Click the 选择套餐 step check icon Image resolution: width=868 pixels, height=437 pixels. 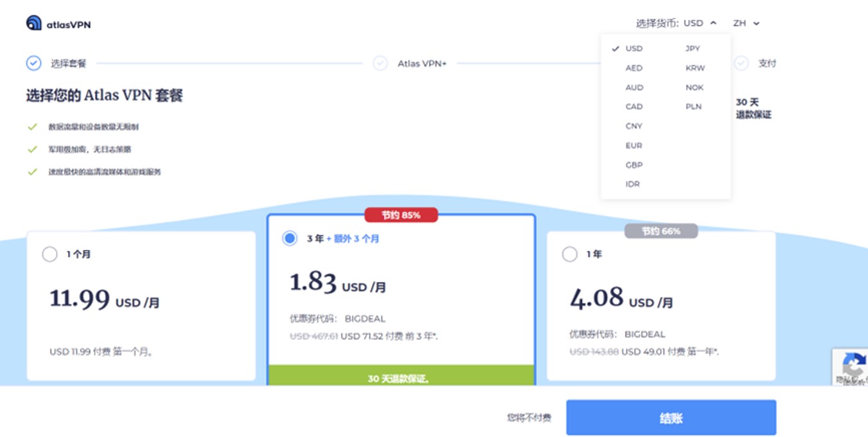[x=33, y=63]
